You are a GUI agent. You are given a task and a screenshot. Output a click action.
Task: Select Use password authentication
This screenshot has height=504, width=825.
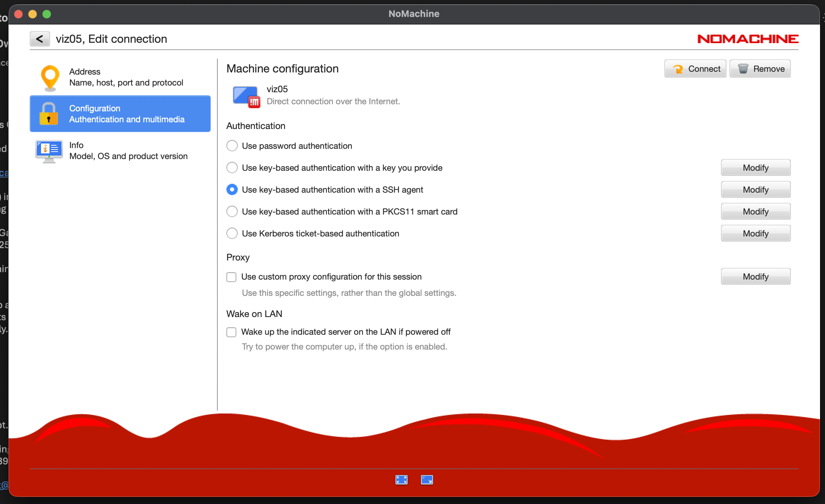tap(232, 146)
